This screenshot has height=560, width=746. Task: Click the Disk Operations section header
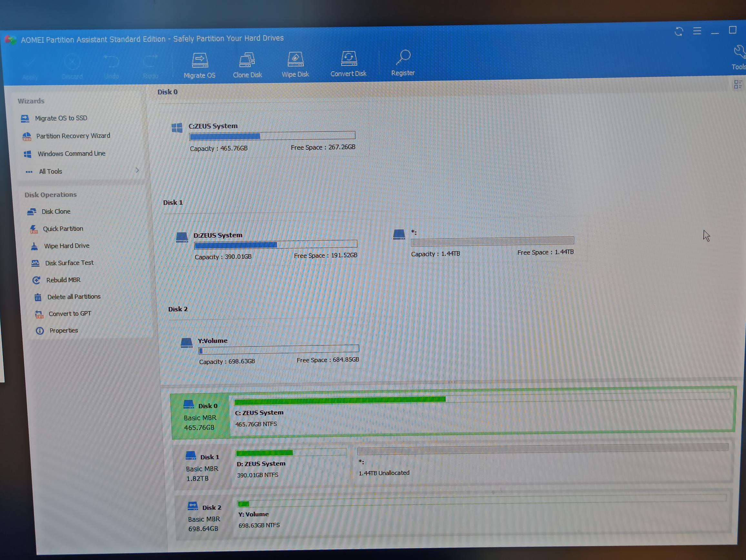(51, 195)
